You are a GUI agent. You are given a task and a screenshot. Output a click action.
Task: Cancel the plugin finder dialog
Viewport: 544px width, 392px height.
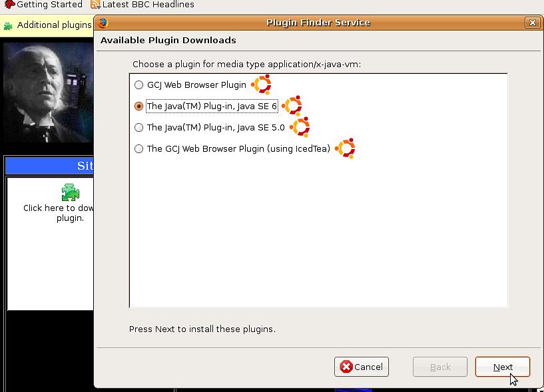tap(362, 367)
